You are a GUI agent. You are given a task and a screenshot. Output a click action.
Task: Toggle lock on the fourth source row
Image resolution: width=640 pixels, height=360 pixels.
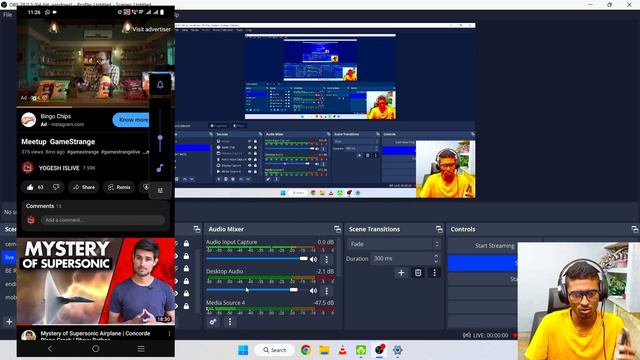click(x=186, y=281)
